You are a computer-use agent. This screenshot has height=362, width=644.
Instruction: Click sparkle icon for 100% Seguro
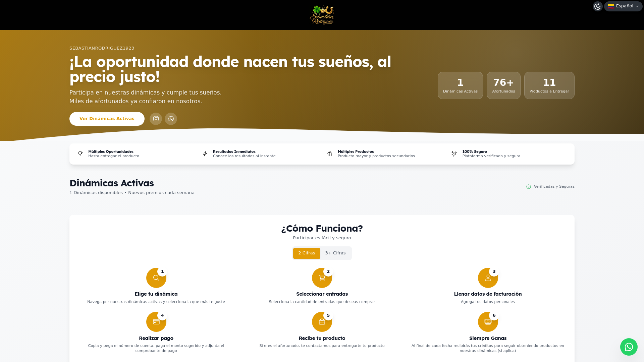click(454, 154)
